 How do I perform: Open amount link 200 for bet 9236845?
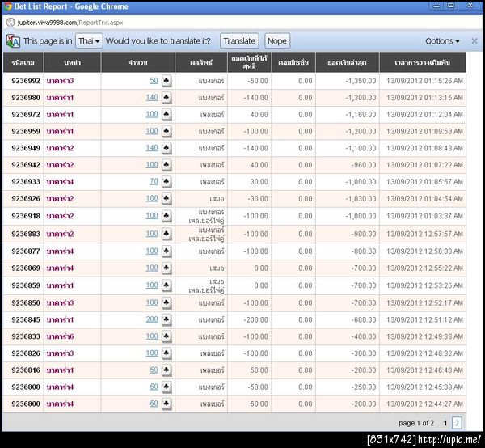point(152,319)
